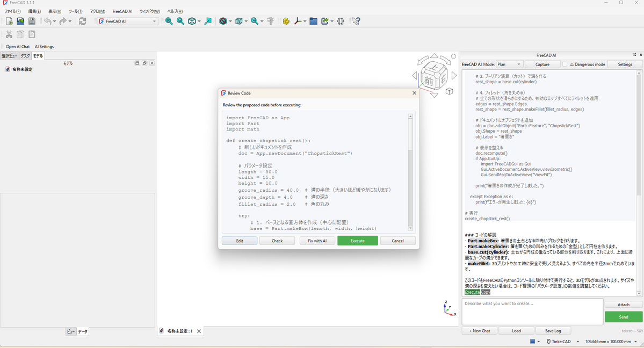Click the + New Chat button
Image resolution: width=644 pixels, height=348 pixels.
pos(480,331)
